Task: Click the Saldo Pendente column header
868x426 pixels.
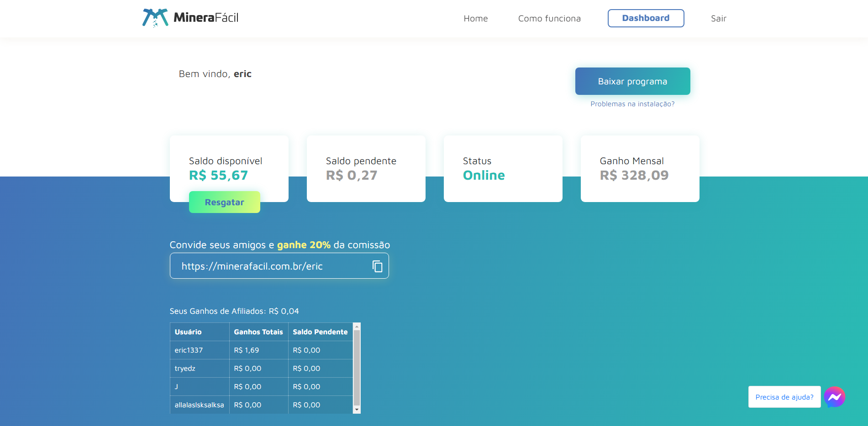Action: coord(320,332)
